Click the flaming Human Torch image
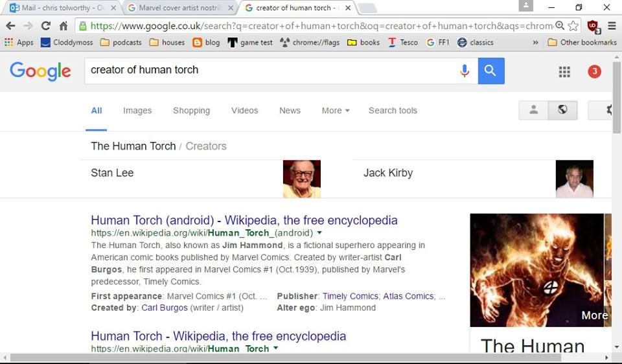 (x=536, y=270)
